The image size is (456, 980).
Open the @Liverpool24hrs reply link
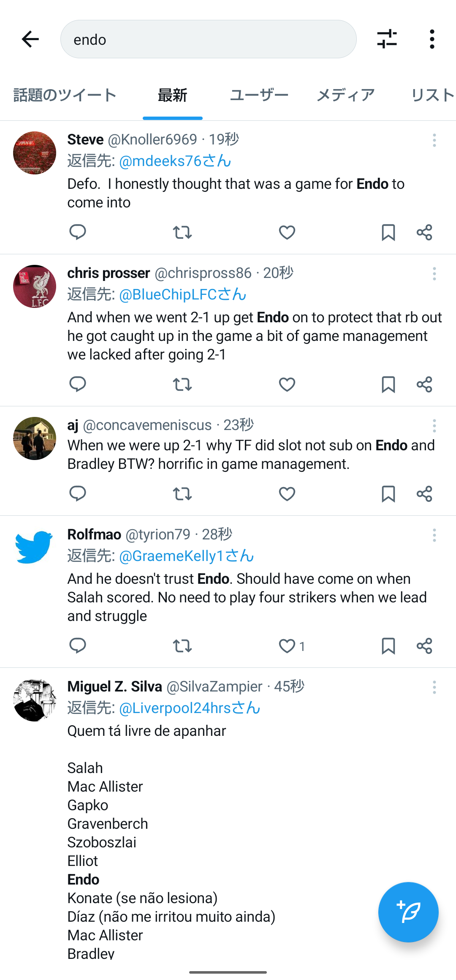point(189,708)
